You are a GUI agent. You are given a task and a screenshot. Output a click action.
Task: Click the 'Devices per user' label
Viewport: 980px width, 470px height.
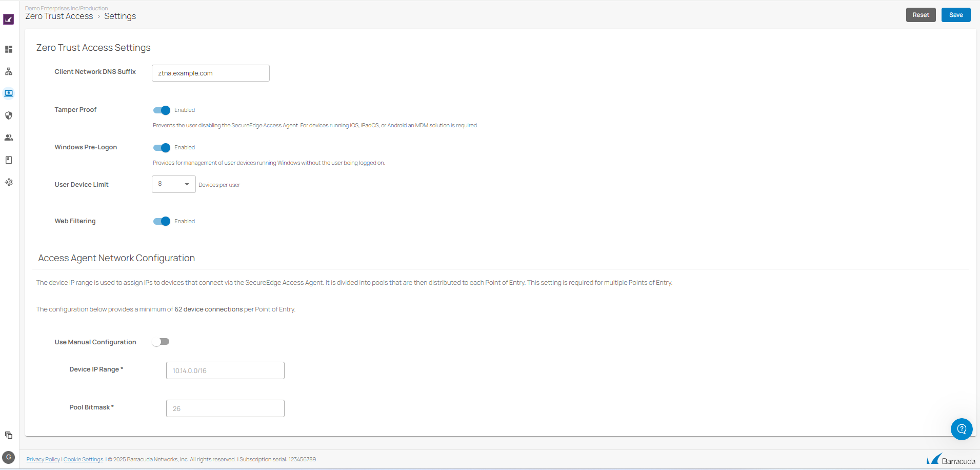pyautogui.click(x=219, y=185)
